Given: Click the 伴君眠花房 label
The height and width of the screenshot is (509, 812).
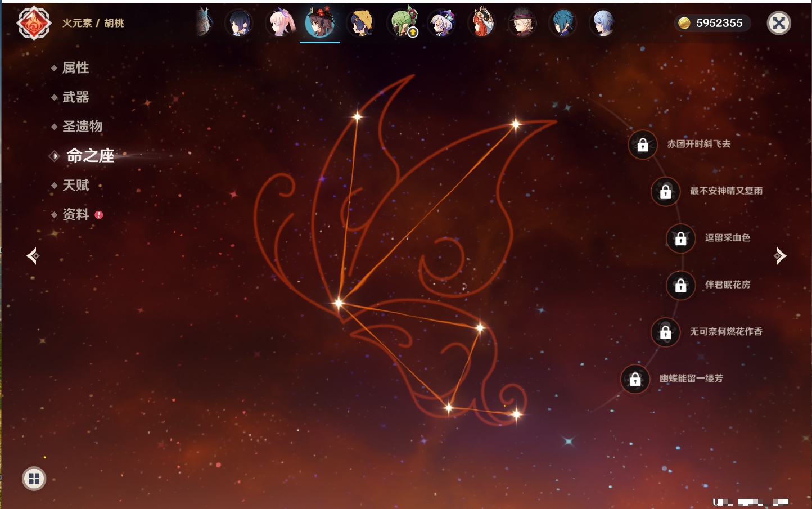Looking at the screenshot, I should tap(728, 285).
